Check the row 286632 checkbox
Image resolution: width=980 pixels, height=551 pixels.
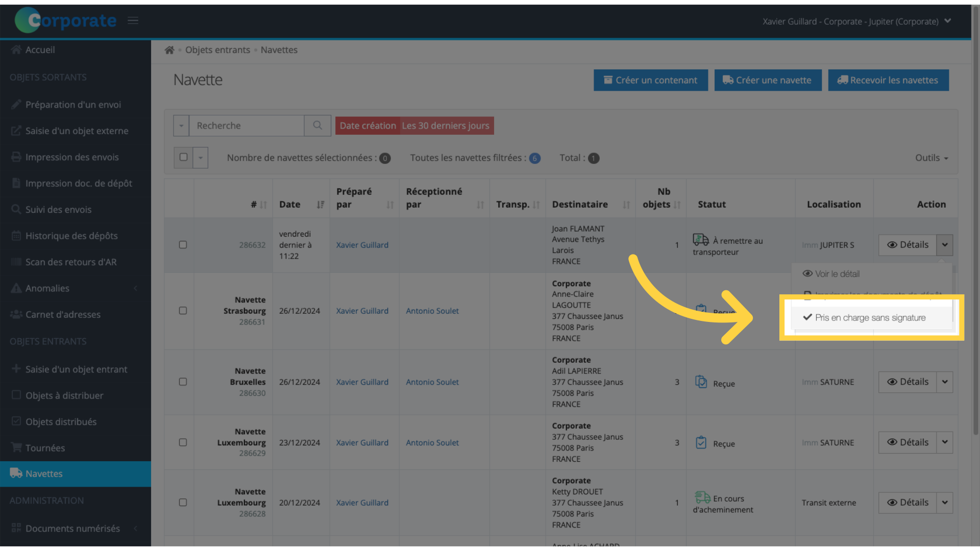point(183,245)
